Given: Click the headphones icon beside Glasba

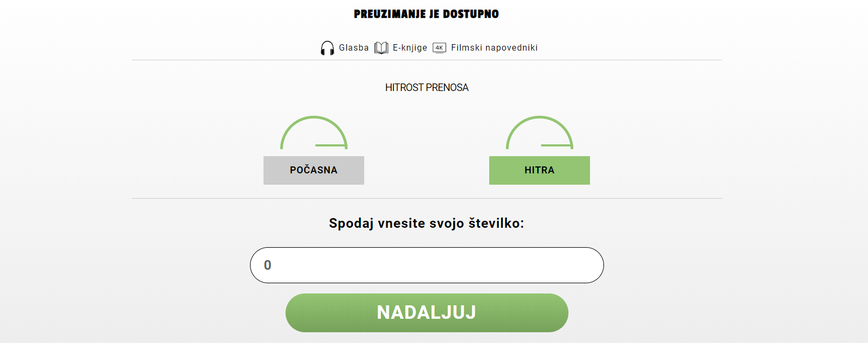Looking at the screenshot, I should tap(327, 48).
